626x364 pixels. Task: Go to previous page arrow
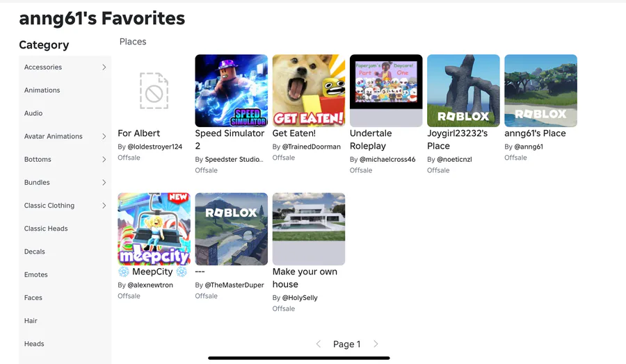(x=318, y=344)
